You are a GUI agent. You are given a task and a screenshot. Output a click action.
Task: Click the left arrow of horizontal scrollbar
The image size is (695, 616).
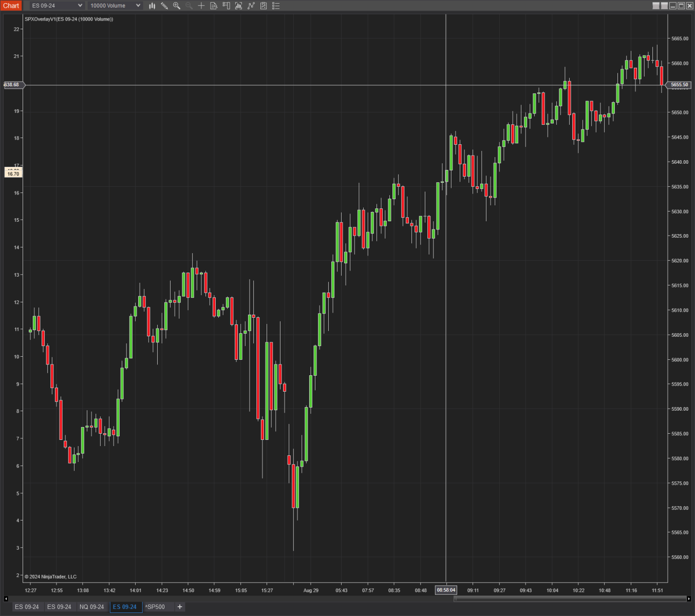[x=6, y=599]
